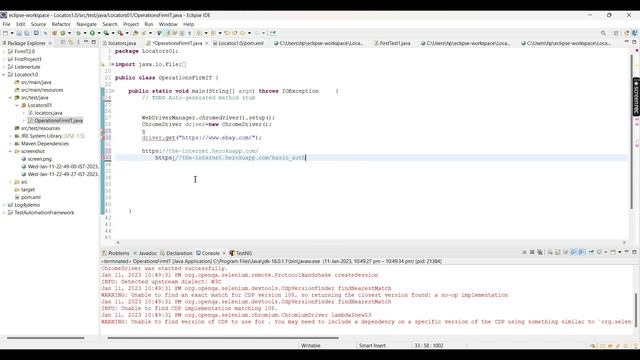
Task: Switch to locators.java editor tab
Action: [119, 43]
